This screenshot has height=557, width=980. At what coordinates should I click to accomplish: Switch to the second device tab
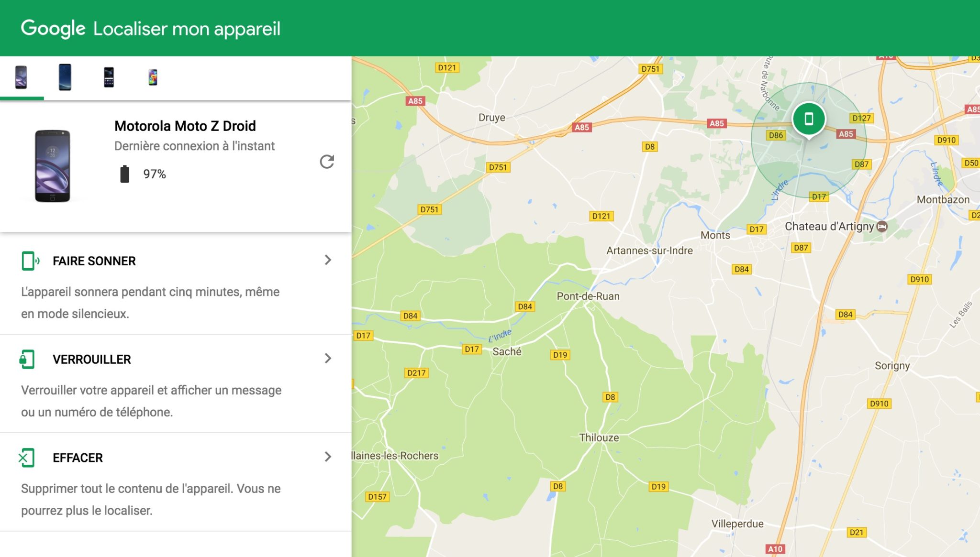pos(65,77)
